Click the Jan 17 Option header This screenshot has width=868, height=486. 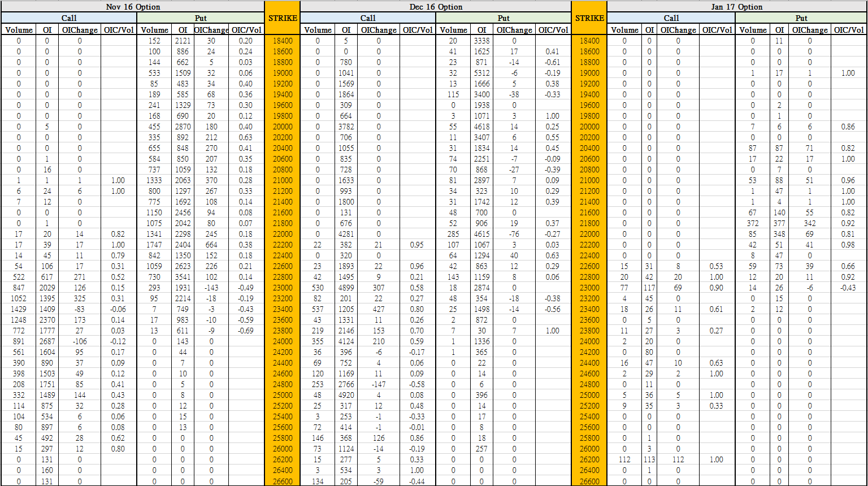point(736,7)
